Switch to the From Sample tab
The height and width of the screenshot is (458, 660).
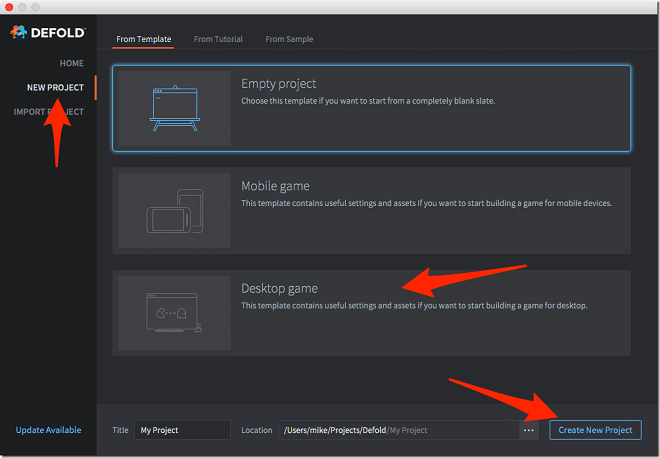289,39
